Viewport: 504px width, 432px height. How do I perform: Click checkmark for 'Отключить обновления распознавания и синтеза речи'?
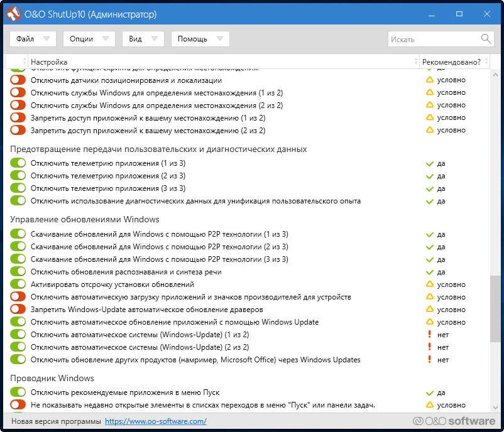pyautogui.click(x=429, y=272)
